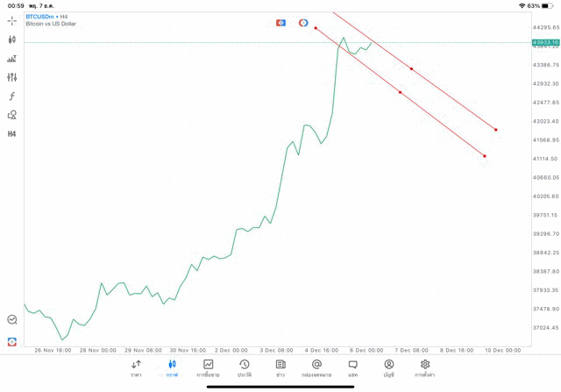Select the red channel line's upper-left anchor point
The width and height of the screenshot is (561, 392).
coord(316,28)
